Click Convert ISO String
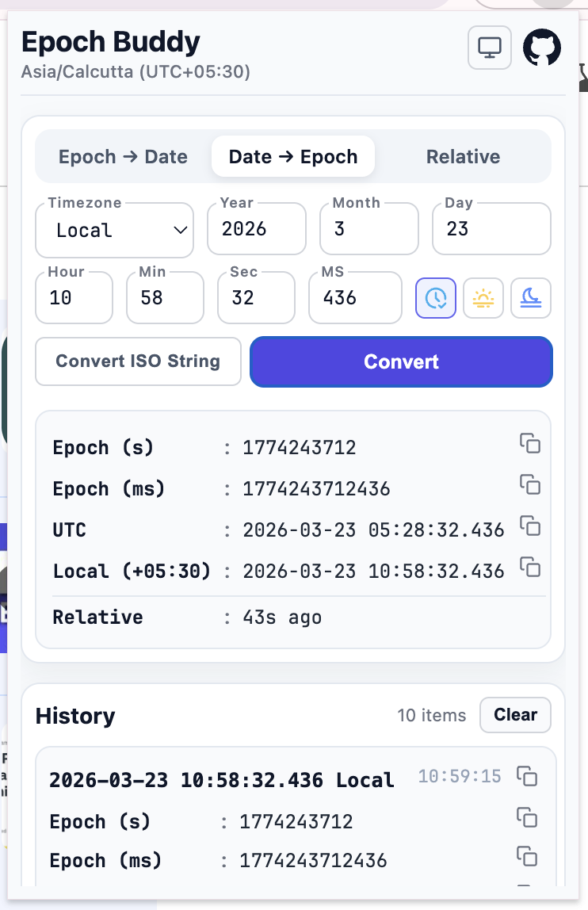Image resolution: width=588 pixels, height=910 pixels. pos(137,361)
